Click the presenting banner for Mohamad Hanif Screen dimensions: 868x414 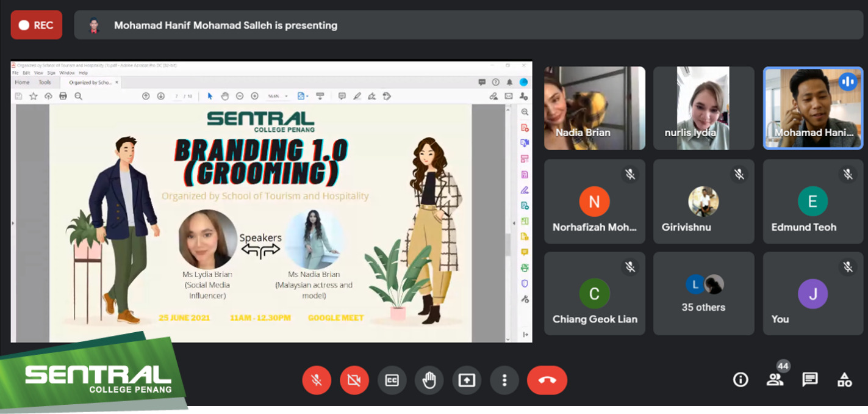(468, 25)
